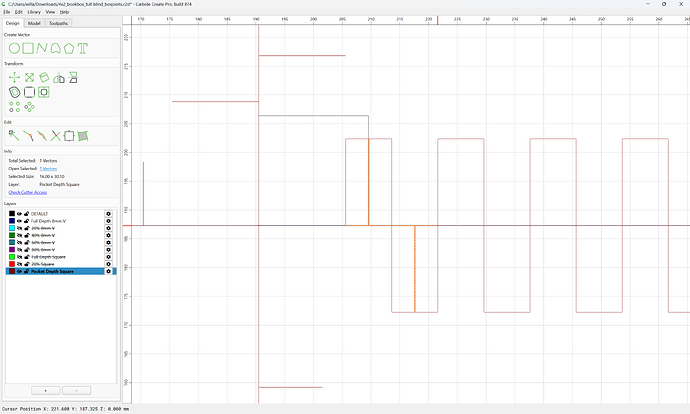This screenshot has width=690, height=414.
Task: Open settings gear for Full Depth 6mm V layer
Action: 108,221
